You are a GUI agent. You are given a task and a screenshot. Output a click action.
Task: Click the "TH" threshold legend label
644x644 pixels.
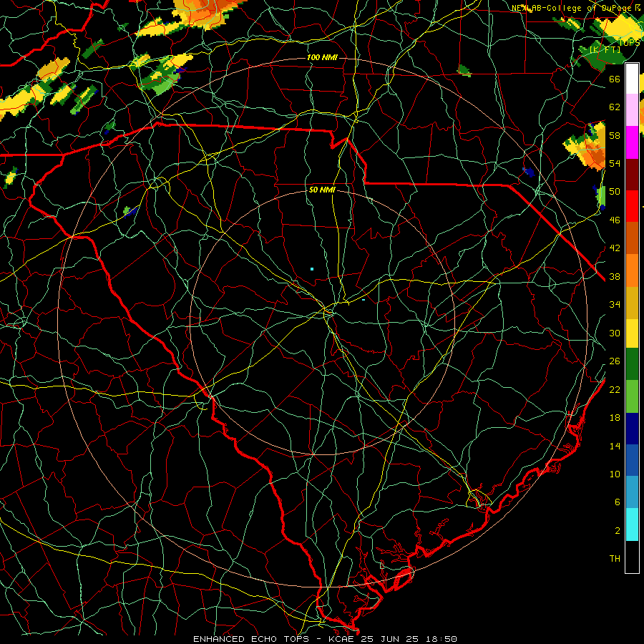[615, 559]
